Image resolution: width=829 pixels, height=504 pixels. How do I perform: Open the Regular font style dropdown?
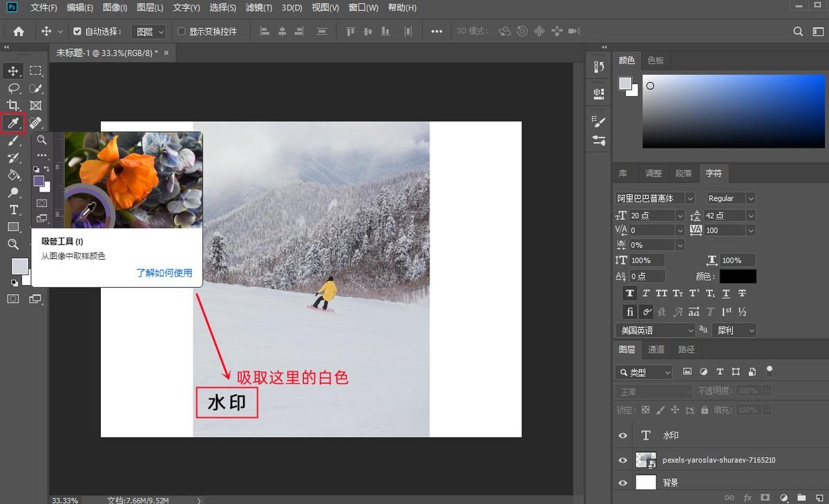click(750, 198)
